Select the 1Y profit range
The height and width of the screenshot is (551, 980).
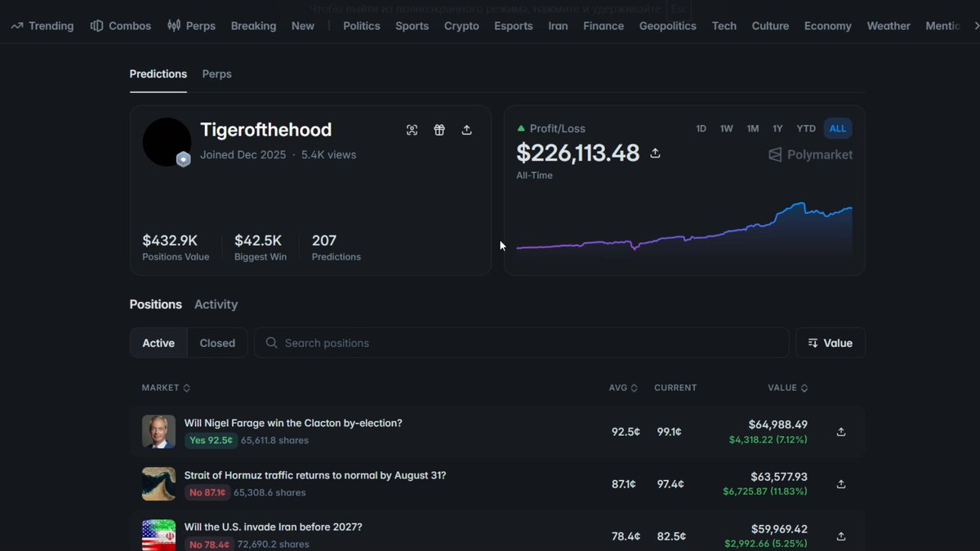777,129
